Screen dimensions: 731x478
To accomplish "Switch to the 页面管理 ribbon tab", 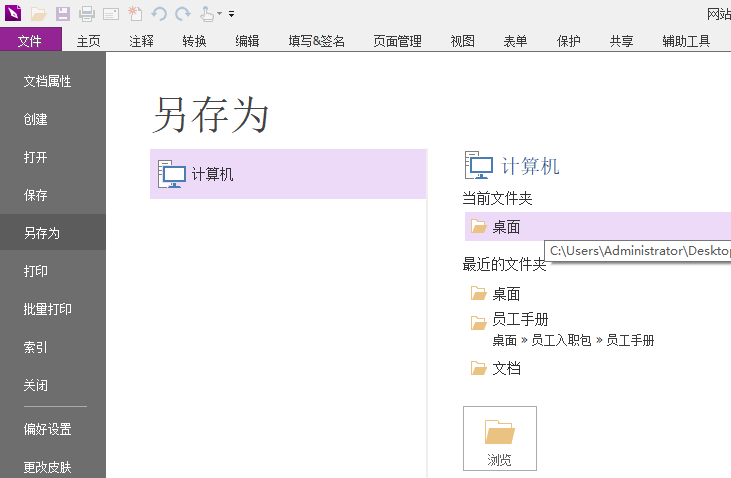I will [x=398, y=41].
